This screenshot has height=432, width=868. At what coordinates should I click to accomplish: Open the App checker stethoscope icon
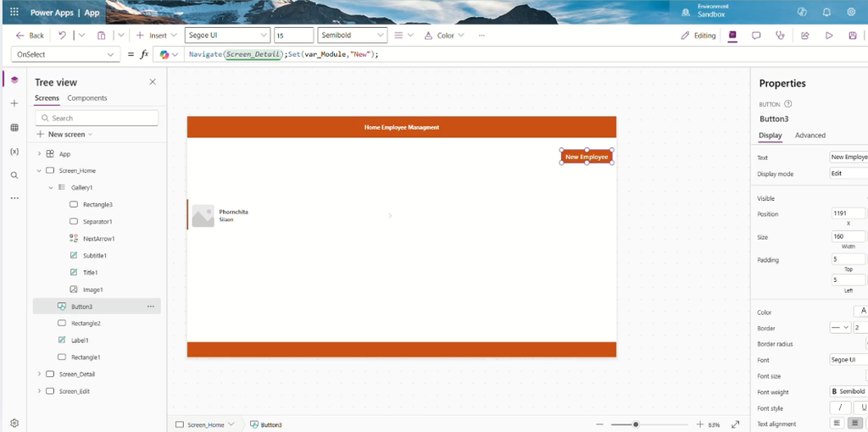[780, 36]
